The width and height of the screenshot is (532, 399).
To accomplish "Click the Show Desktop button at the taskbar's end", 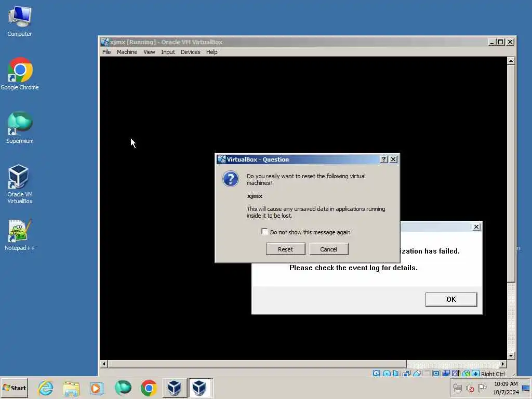I will [526, 388].
